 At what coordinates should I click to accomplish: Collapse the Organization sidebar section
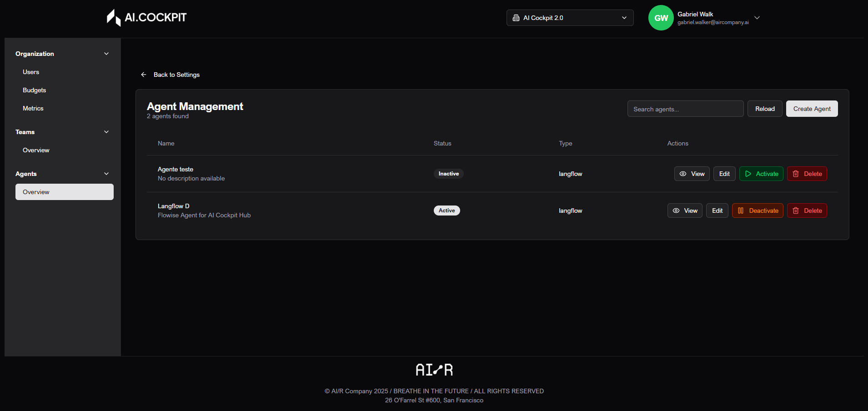(x=106, y=54)
